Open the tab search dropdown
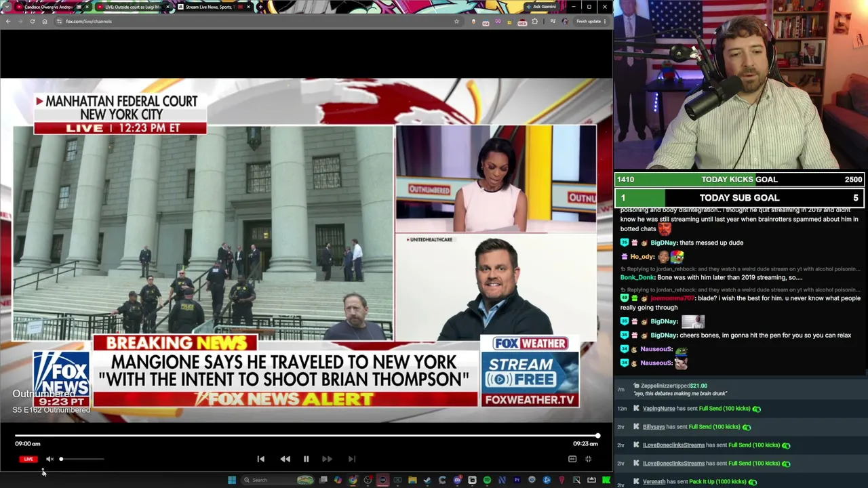This screenshot has width=868, height=488. [x=7, y=7]
